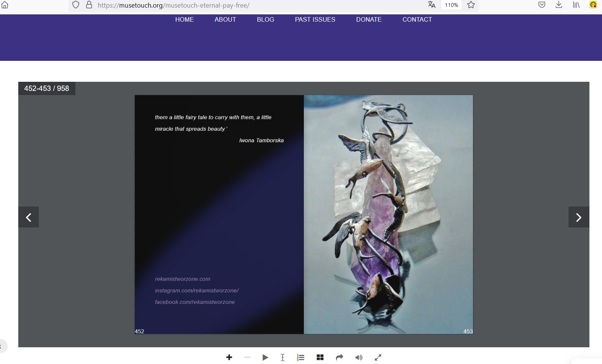Click the padlock site security icon
This screenshot has height=364, width=602.
[89, 5]
